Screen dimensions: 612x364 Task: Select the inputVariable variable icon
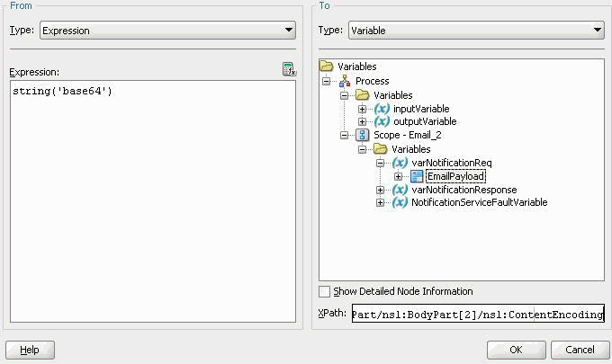[x=382, y=109]
